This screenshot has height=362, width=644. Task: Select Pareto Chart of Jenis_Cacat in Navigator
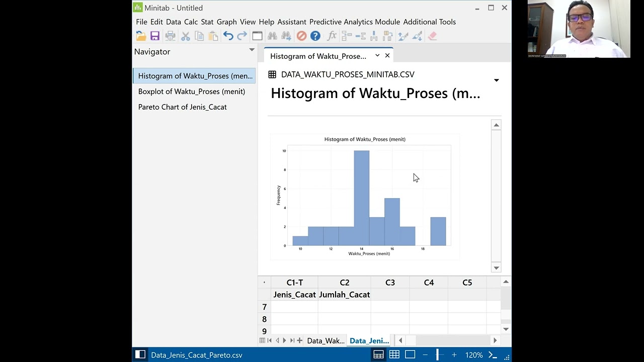click(183, 107)
